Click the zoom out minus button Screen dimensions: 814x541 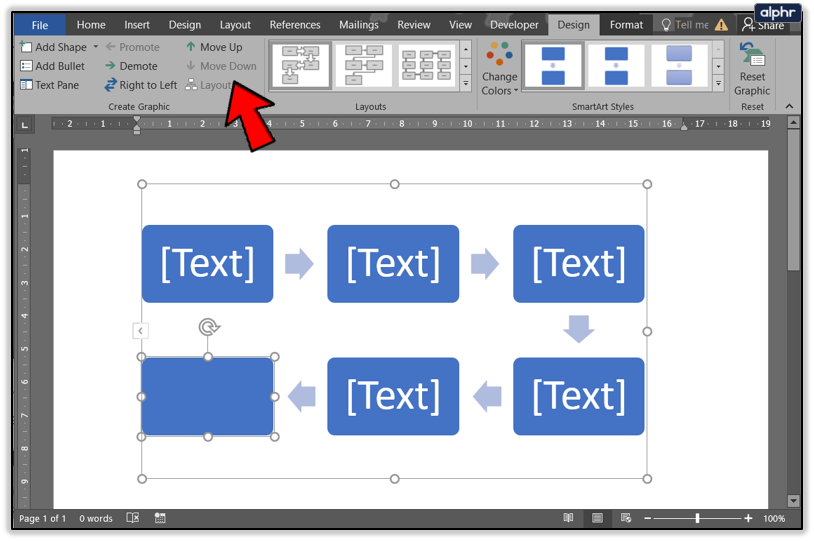[x=647, y=518]
